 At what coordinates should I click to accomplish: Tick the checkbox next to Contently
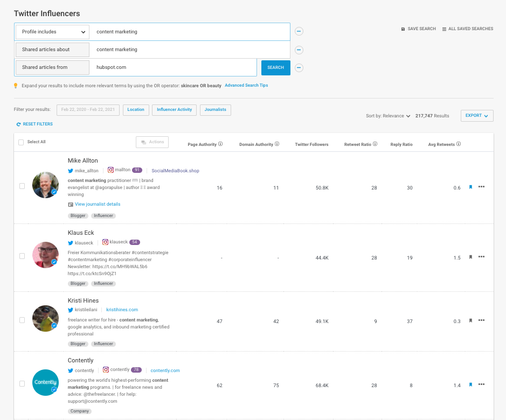click(x=22, y=384)
